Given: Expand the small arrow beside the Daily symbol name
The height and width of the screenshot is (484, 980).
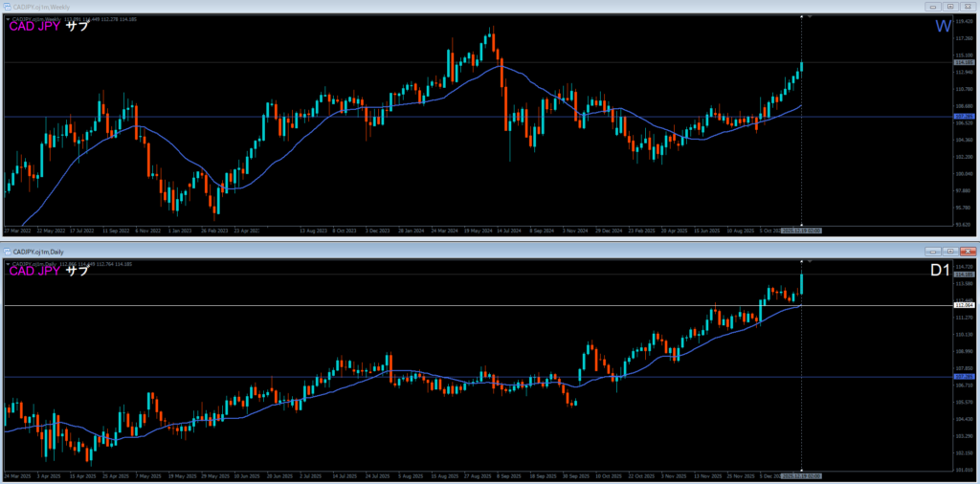Looking at the screenshot, I should [x=8, y=262].
